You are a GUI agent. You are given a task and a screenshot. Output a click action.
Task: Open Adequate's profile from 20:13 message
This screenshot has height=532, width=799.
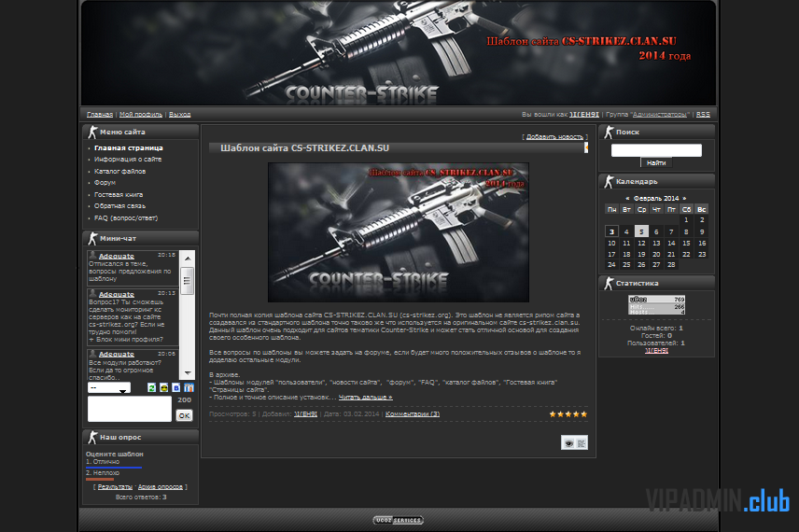click(116, 294)
